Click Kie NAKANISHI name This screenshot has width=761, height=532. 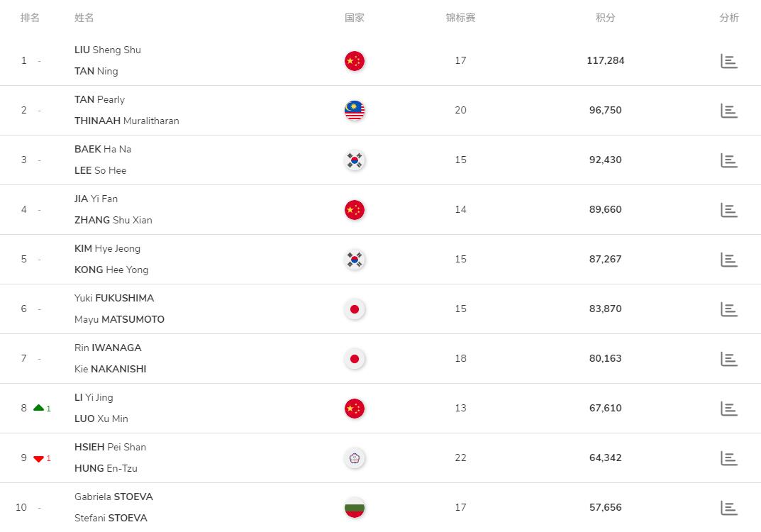tap(110, 369)
